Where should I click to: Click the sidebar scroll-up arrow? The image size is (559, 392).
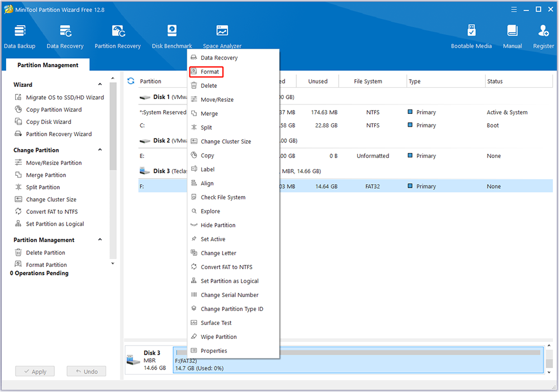113,78
